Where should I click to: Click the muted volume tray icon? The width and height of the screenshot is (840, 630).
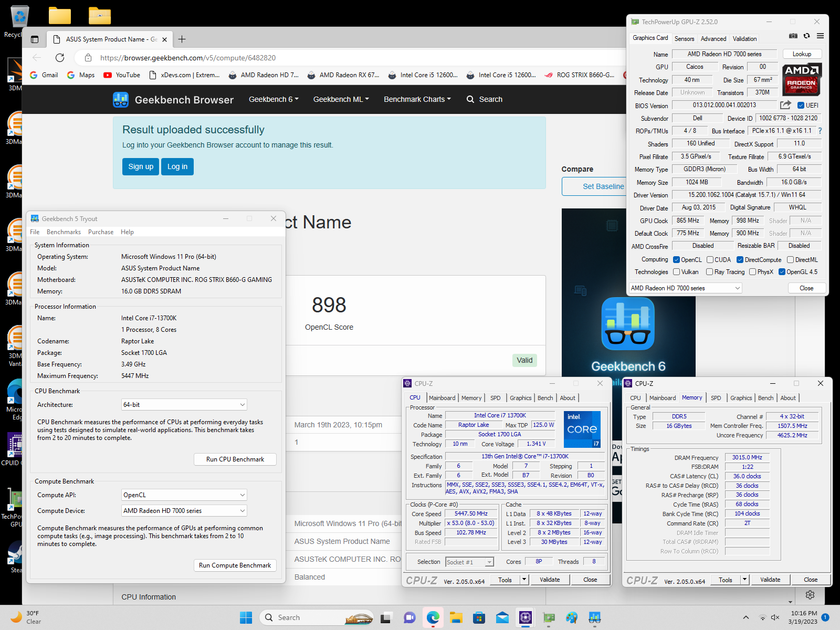tap(775, 617)
